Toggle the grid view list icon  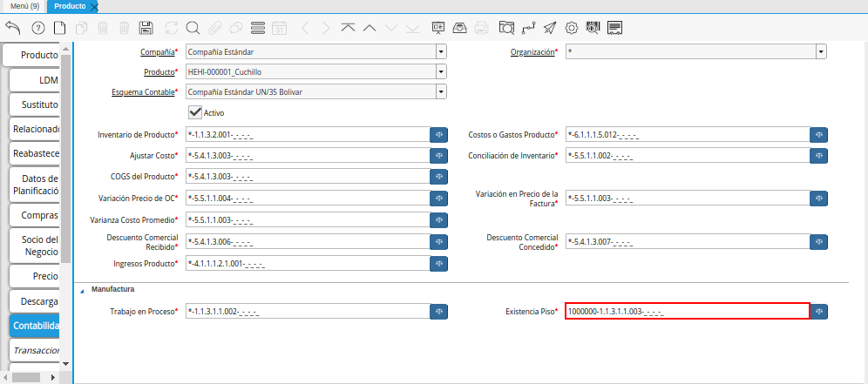(258, 28)
